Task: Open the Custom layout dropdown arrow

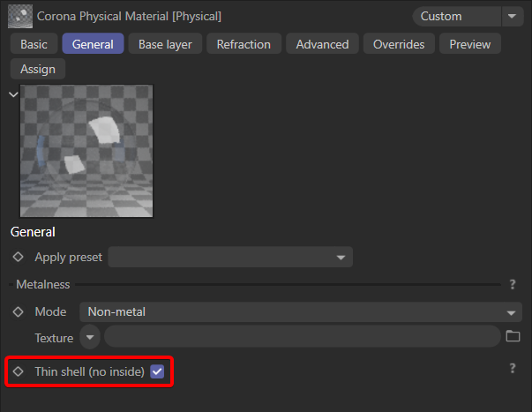Action: click(x=512, y=16)
